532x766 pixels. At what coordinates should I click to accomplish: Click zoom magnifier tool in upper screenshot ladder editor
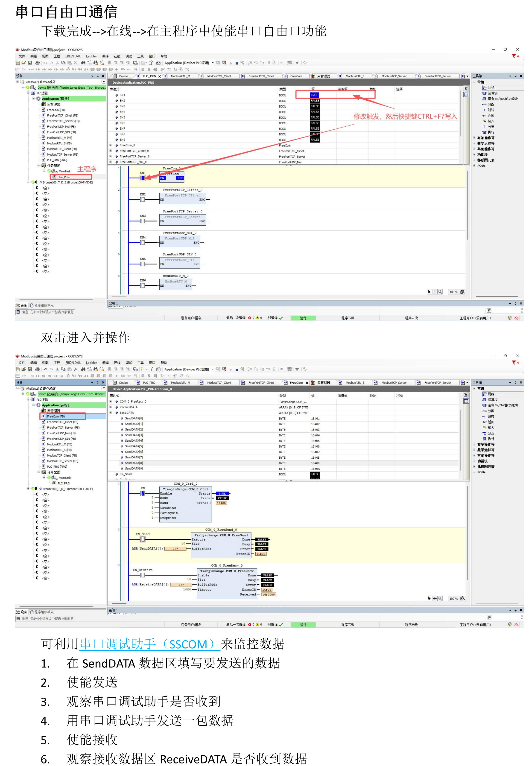coord(440,292)
